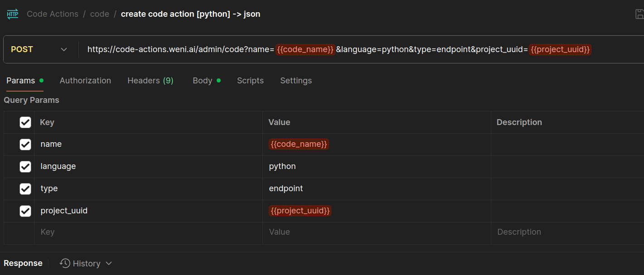
Task: Switch to the Settings tab
Action: tap(296, 80)
